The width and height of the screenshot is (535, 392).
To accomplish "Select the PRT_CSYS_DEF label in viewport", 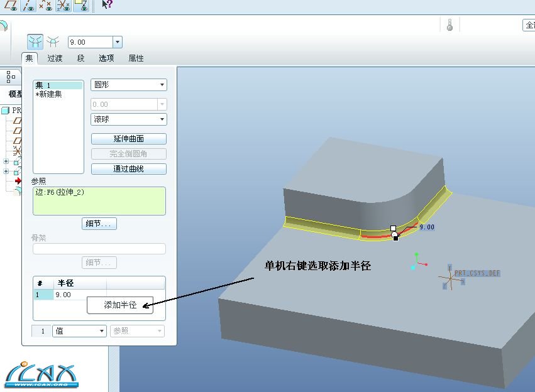I will [477, 273].
